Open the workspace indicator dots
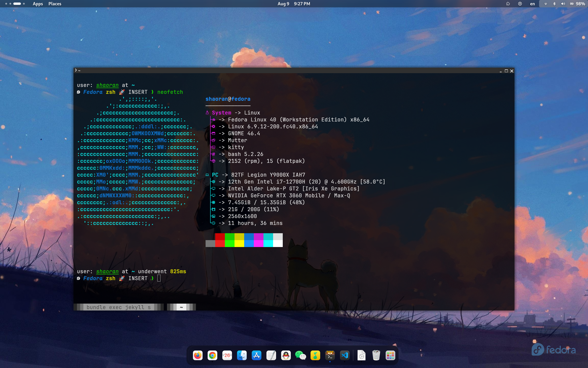This screenshot has width=588, height=368. coord(15,4)
